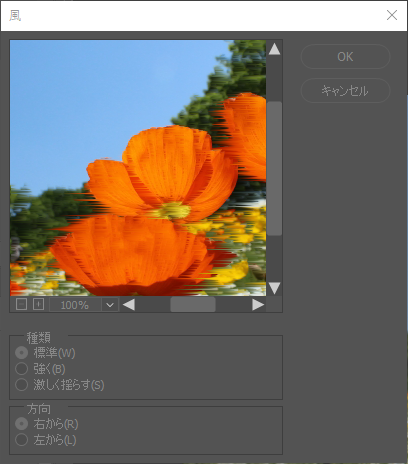
Task: Click the preview scroll right arrow
Action: pyautogui.click(x=258, y=305)
